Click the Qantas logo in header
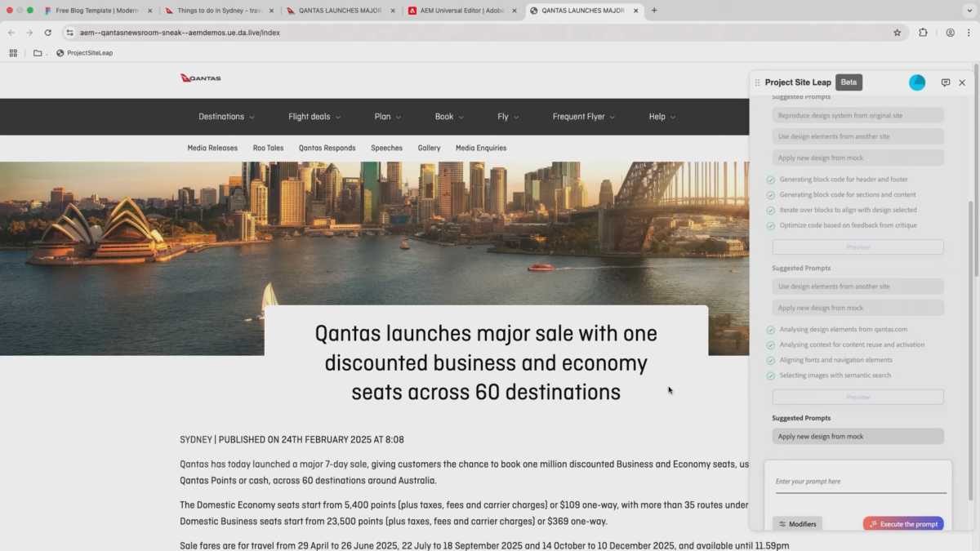 [201, 78]
